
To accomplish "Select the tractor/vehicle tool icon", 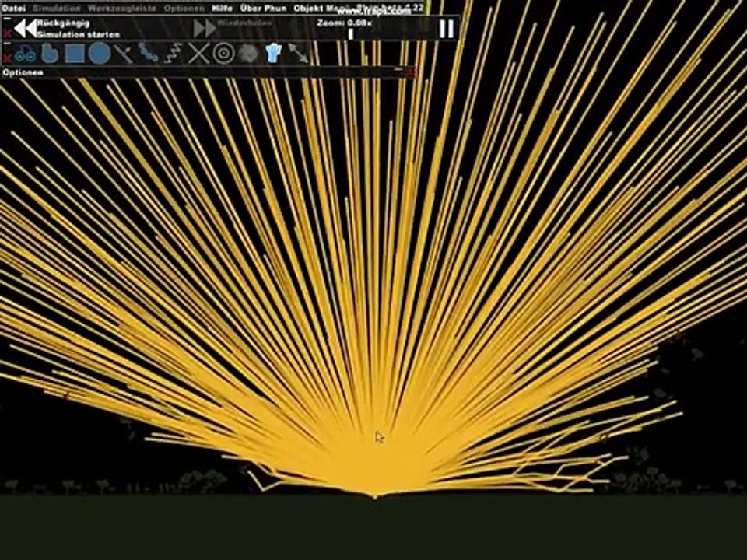I will (x=25, y=54).
